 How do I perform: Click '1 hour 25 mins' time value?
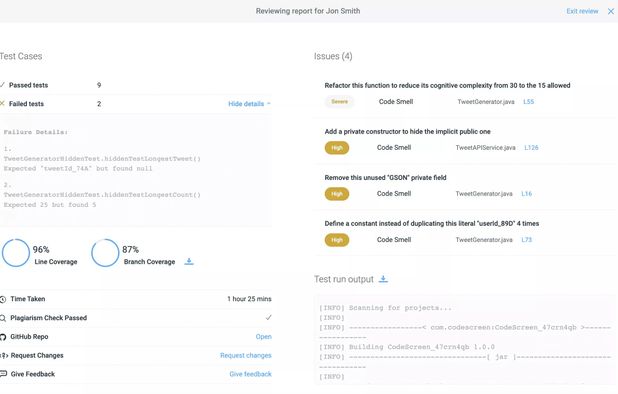click(x=249, y=299)
